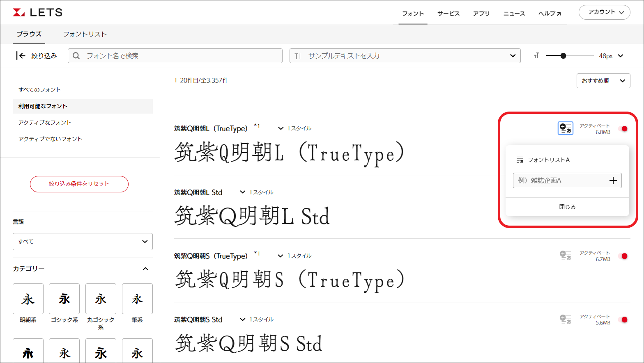
Task: Click the 例）雑誌企画A list name field
Action: pyautogui.click(x=567, y=180)
